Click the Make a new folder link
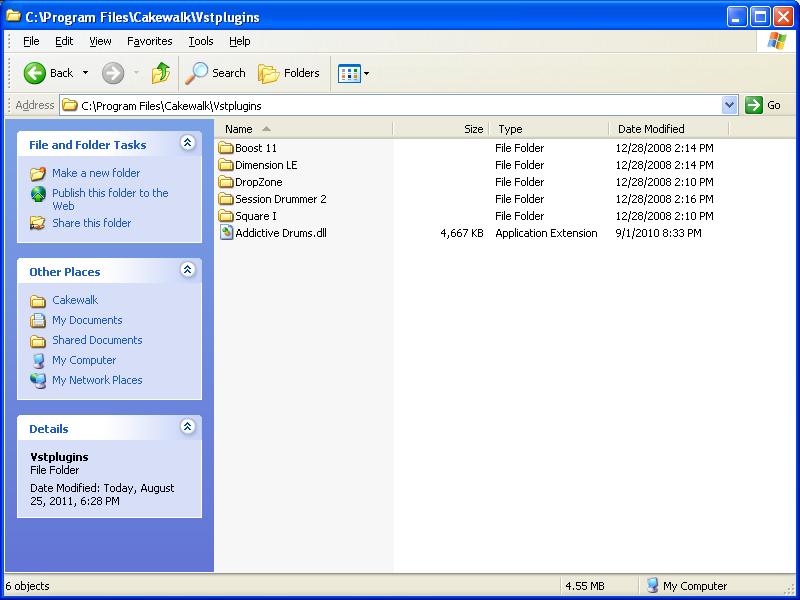 tap(96, 173)
